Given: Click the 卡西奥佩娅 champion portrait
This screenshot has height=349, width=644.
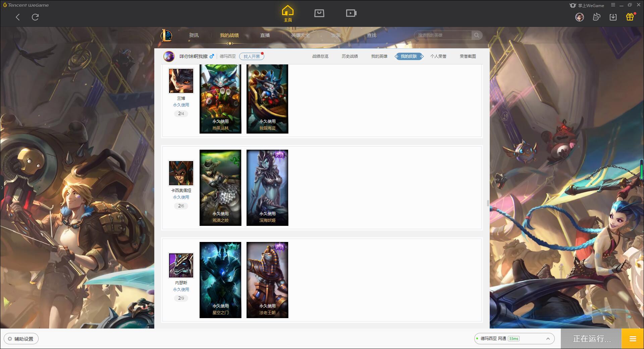Looking at the screenshot, I should [x=181, y=173].
